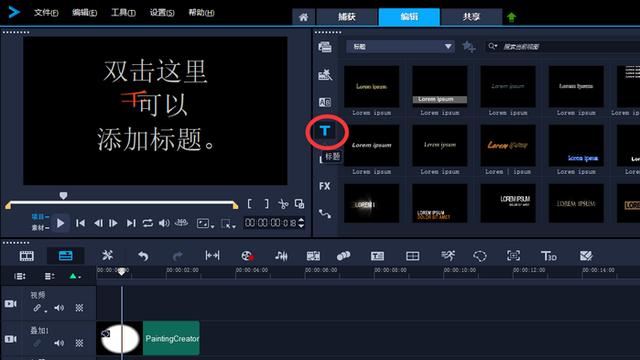Open the Auto Music tool
The width and height of the screenshot is (640, 360).
[313, 256]
